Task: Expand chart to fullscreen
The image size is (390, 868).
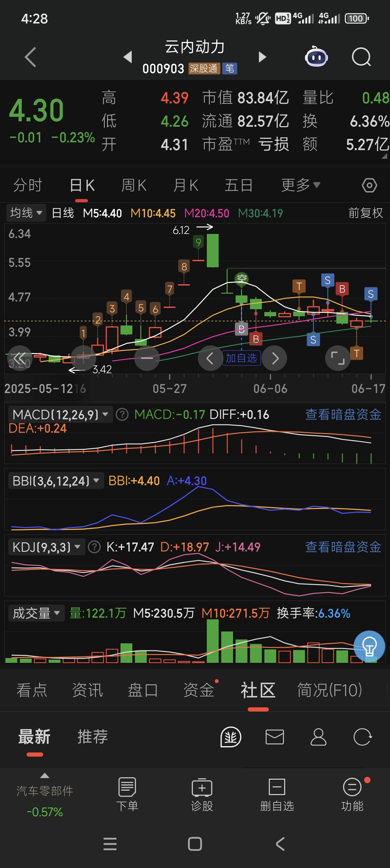Action: coord(338,358)
